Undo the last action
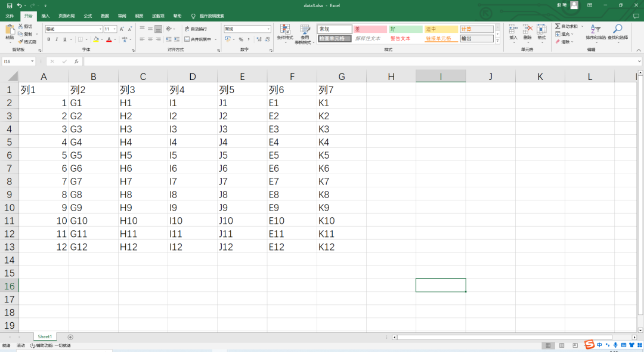This screenshot has width=644, height=352. (x=19, y=5)
